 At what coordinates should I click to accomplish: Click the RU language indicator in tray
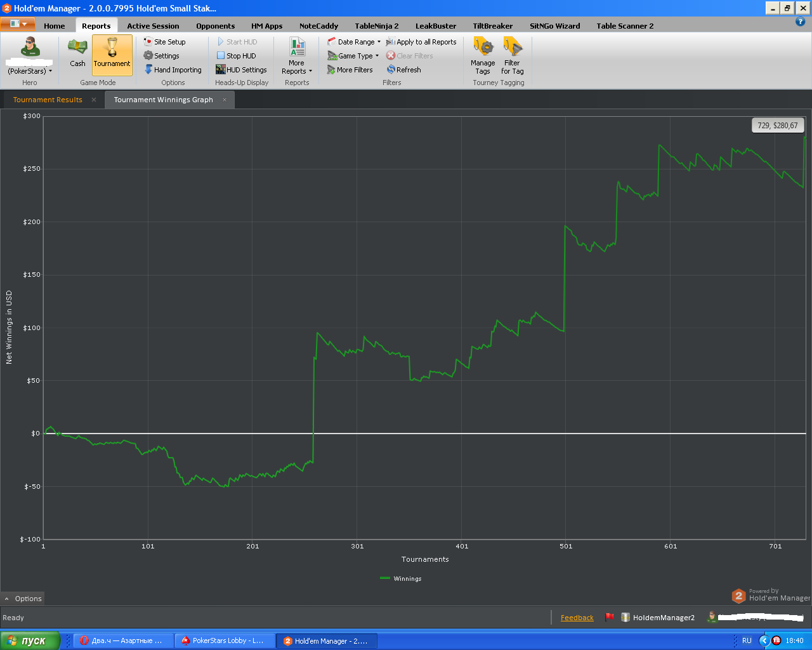747,640
